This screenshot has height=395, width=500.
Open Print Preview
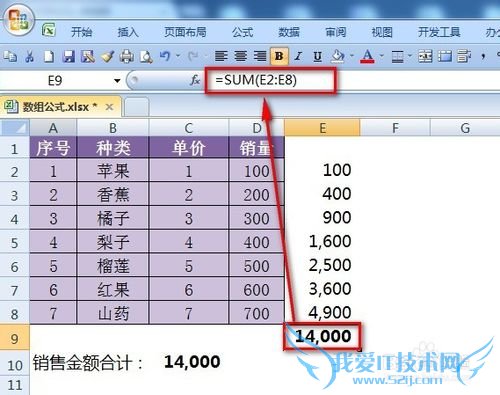tap(146, 57)
